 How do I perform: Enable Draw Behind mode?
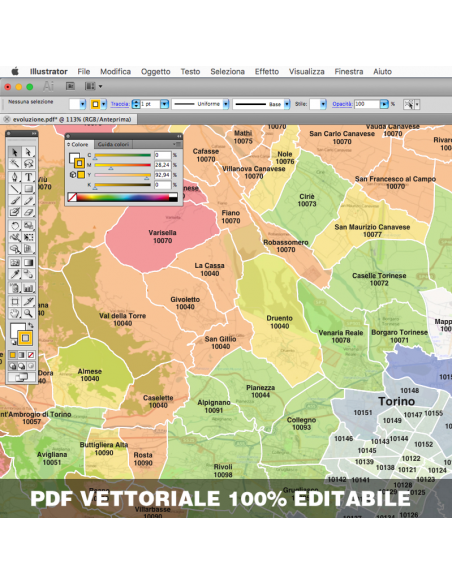point(22,366)
